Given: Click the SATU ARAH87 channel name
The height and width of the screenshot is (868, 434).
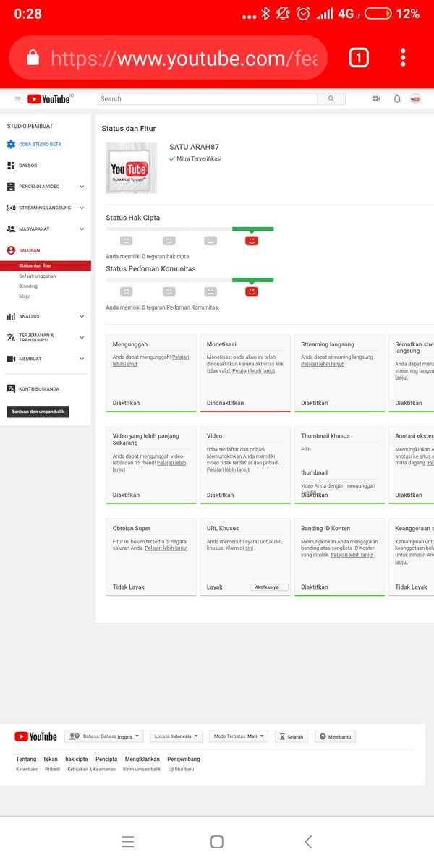Looking at the screenshot, I should pyautogui.click(x=195, y=147).
